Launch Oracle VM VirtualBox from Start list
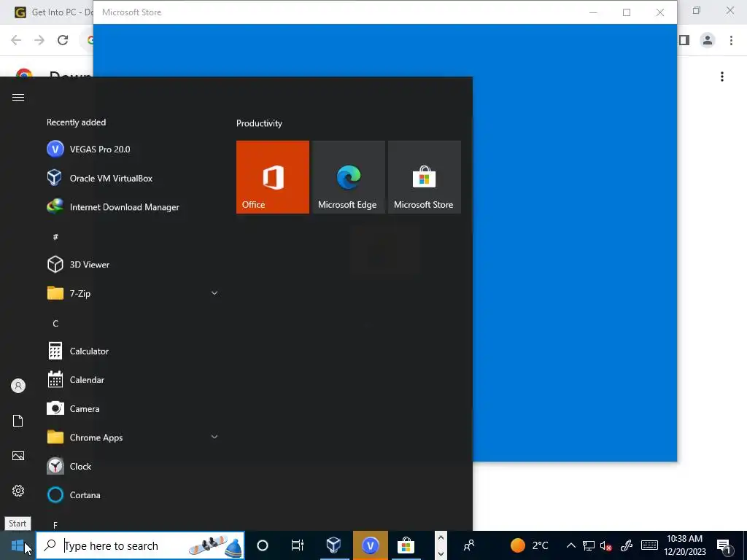Image resolution: width=747 pixels, height=560 pixels. [x=132, y=178]
